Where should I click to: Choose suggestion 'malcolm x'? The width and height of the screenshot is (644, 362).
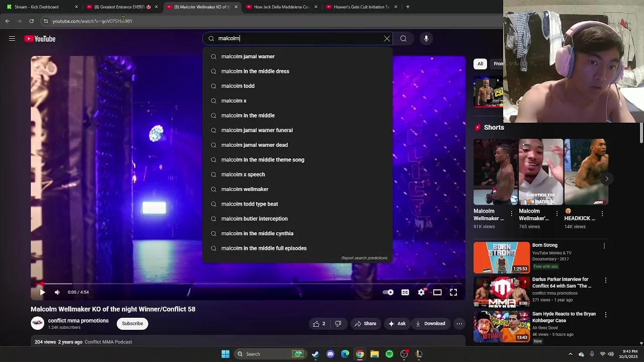pyautogui.click(x=298, y=101)
